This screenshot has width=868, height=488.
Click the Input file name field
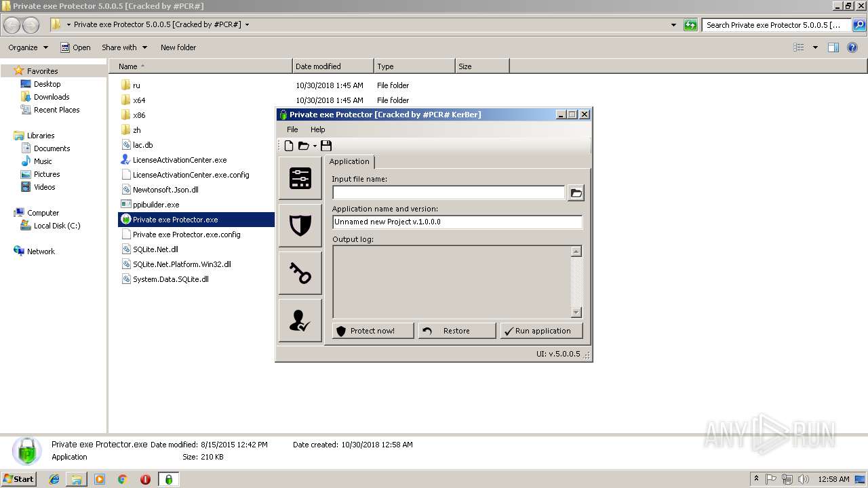click(x=448, y=193)
